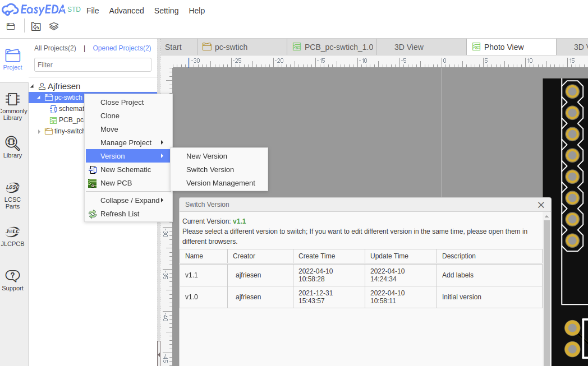Viewport: 588px width, 366px height.
Task: Click the layers stack toolbar icon
Action: [54, 26]
